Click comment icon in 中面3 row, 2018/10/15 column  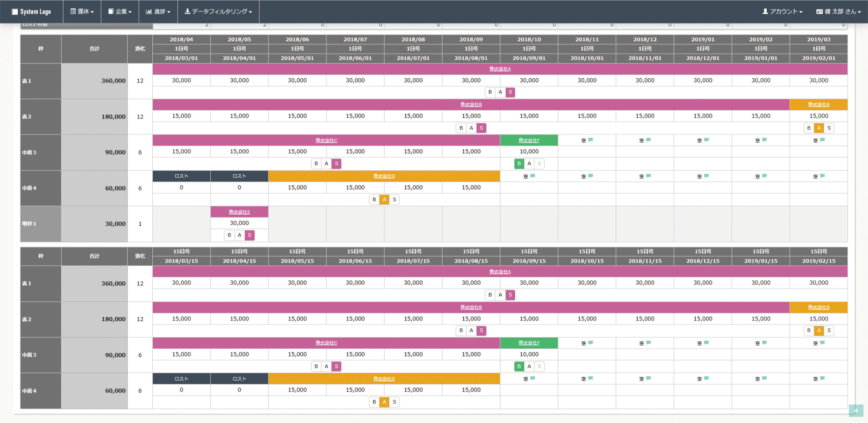tap(590, 343)
